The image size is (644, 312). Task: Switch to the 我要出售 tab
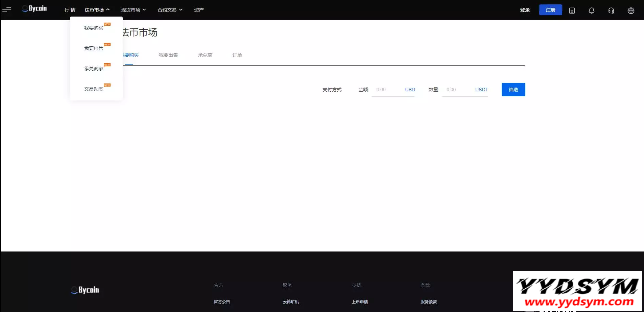[168, 55]
